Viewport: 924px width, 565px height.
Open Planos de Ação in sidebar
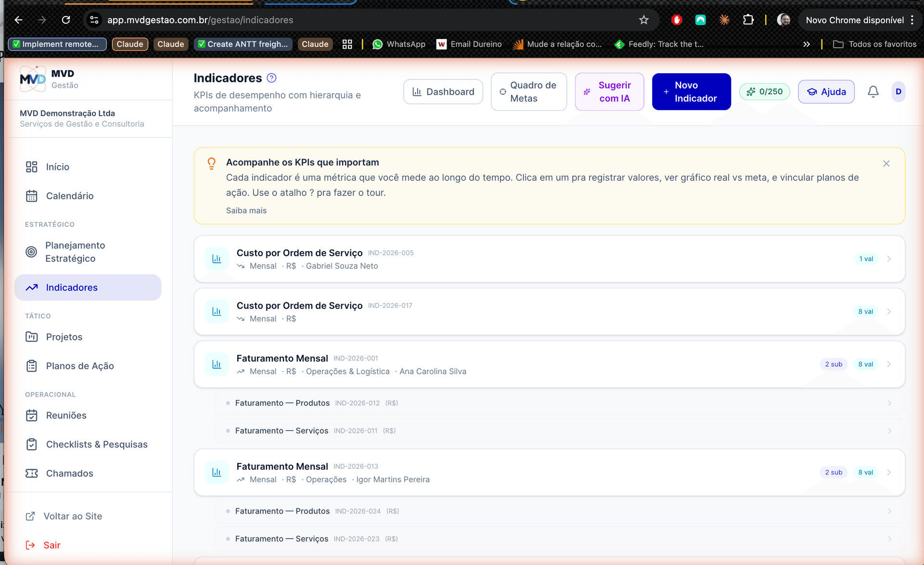(x=88, y=366)
